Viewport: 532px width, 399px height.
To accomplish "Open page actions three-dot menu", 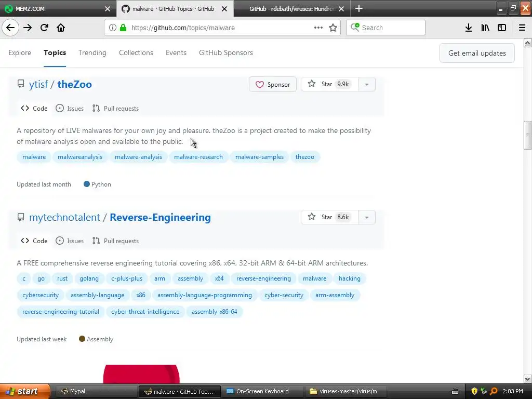I will pos(318,28).
